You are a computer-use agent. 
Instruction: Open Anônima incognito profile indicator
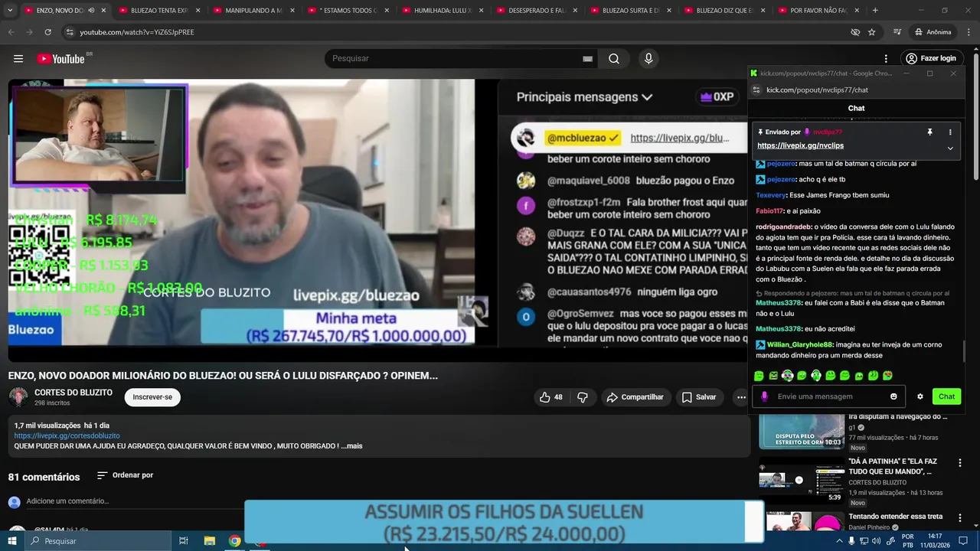pos(933,32)
